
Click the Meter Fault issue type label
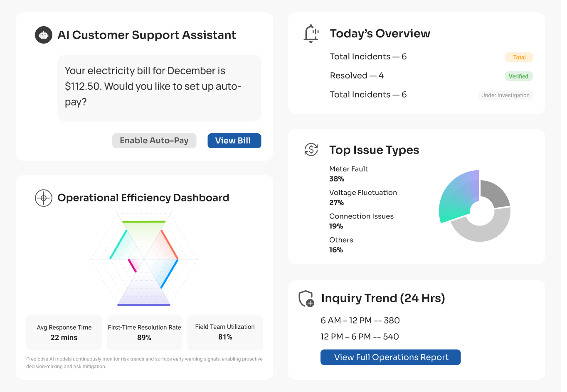(348, 169)
